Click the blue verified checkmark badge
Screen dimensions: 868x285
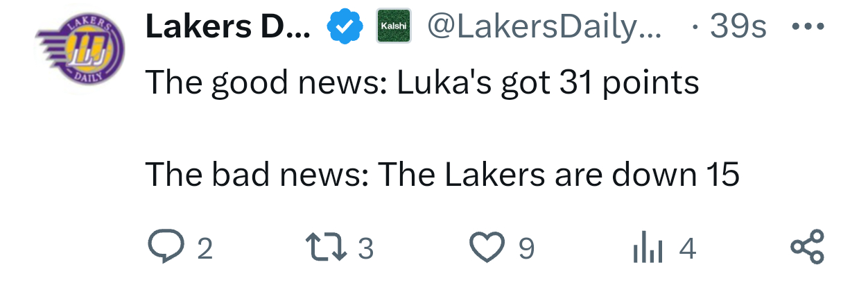345,28
